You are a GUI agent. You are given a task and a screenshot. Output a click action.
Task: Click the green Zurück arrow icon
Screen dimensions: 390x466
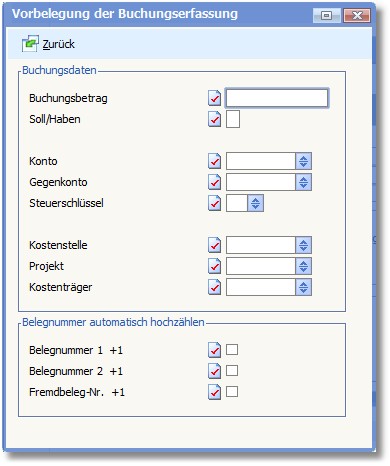(30, 44)
